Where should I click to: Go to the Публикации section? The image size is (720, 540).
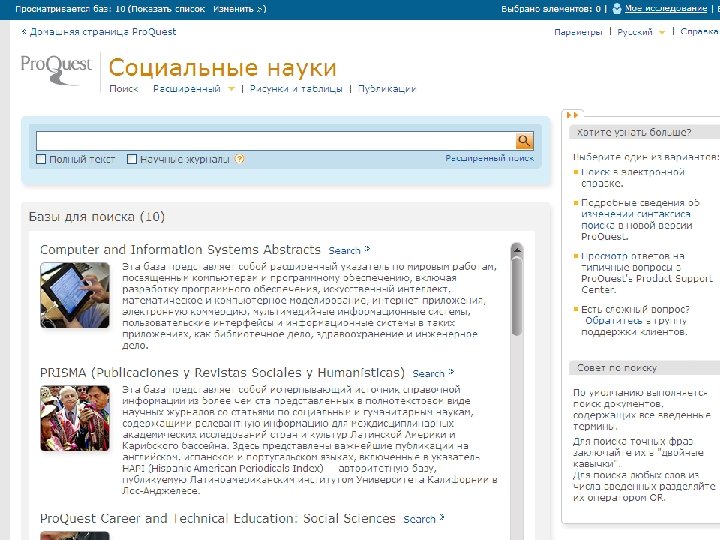[x=387, y=89]
